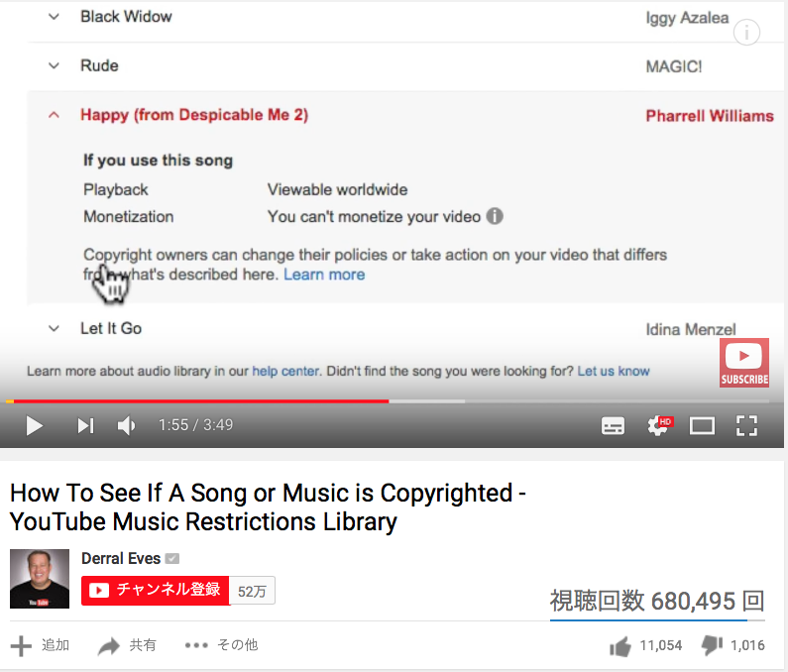This screenshot has height=672, width=788.
Task: Open the Derral Eves channel link
Action: (121, 558)
